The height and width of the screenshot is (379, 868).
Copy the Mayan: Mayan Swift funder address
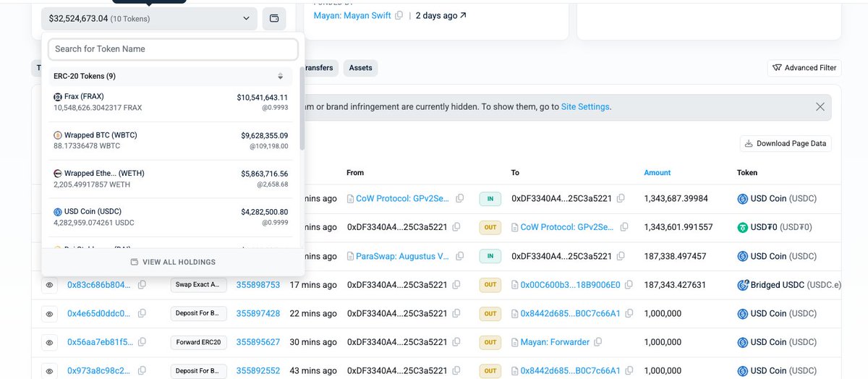click(399, 15)
